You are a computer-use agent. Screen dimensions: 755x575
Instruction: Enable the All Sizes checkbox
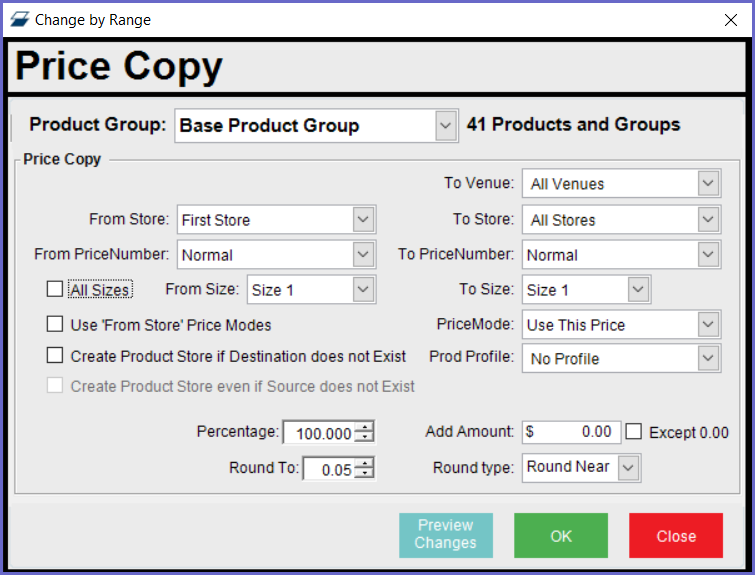click(55, 290)
